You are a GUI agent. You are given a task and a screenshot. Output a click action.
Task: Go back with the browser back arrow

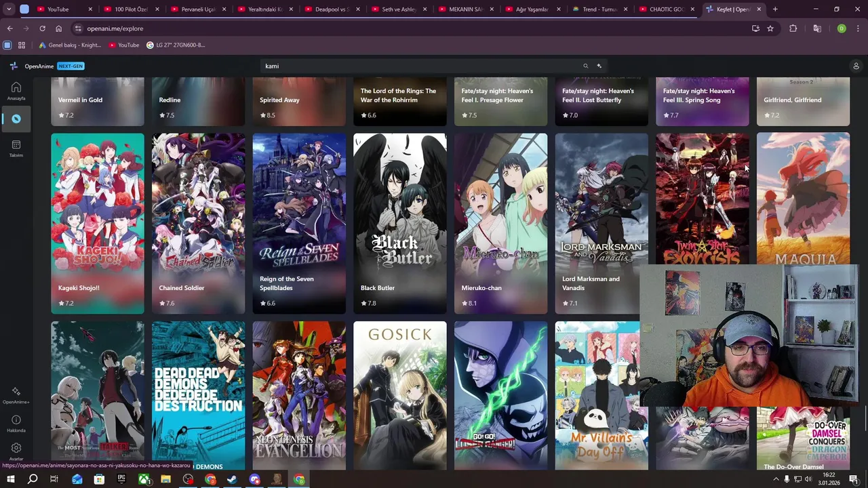(x=9, y=28)
